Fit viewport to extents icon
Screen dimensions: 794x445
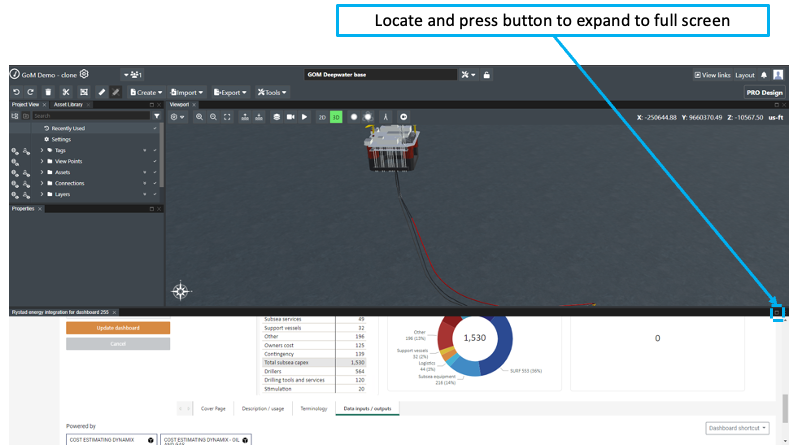coord(227,117)
